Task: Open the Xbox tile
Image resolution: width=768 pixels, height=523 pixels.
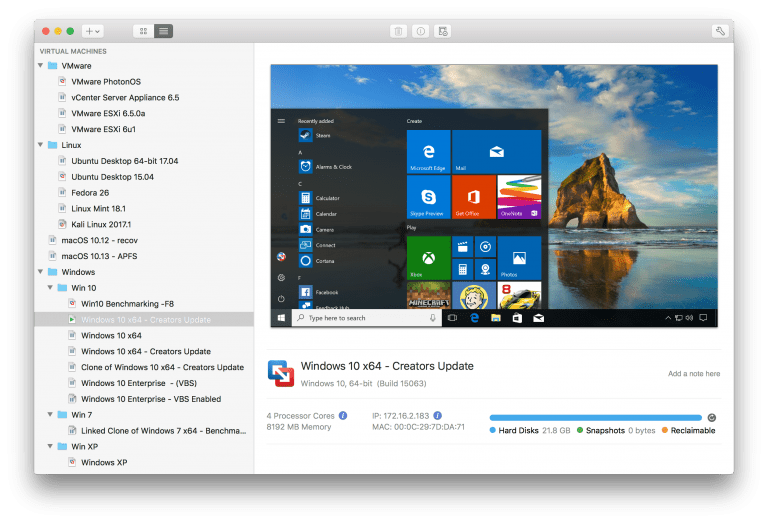Action: (x=429, y=258)
